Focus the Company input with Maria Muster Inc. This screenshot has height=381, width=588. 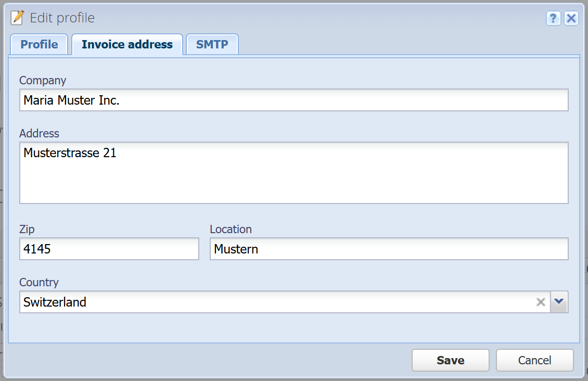pyautogui.click(x=294, y=100)
